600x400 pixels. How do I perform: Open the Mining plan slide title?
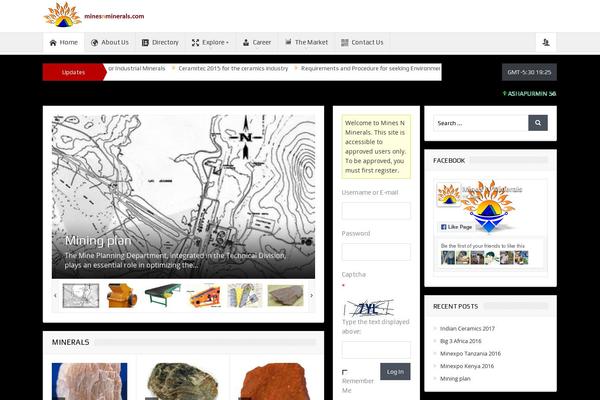coord(98,241)
